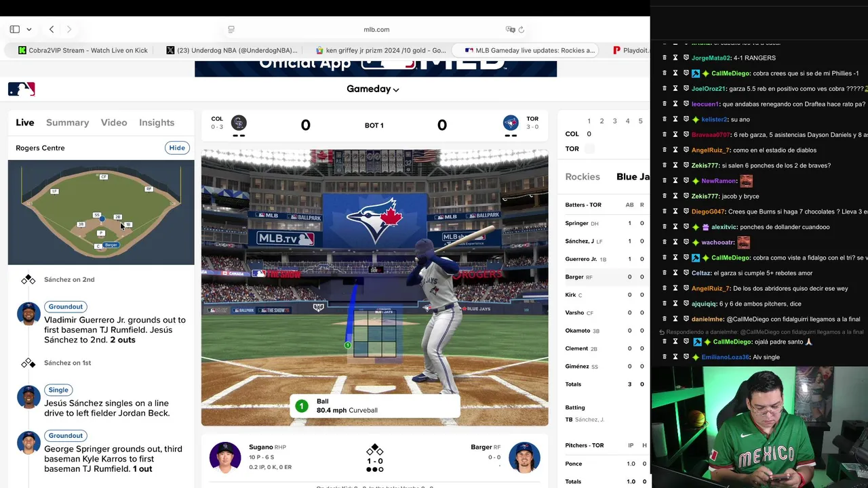Click the bases diamond above 1-0 count
Viewport: 868px width, 488px height.
click(x=375, y=450)
